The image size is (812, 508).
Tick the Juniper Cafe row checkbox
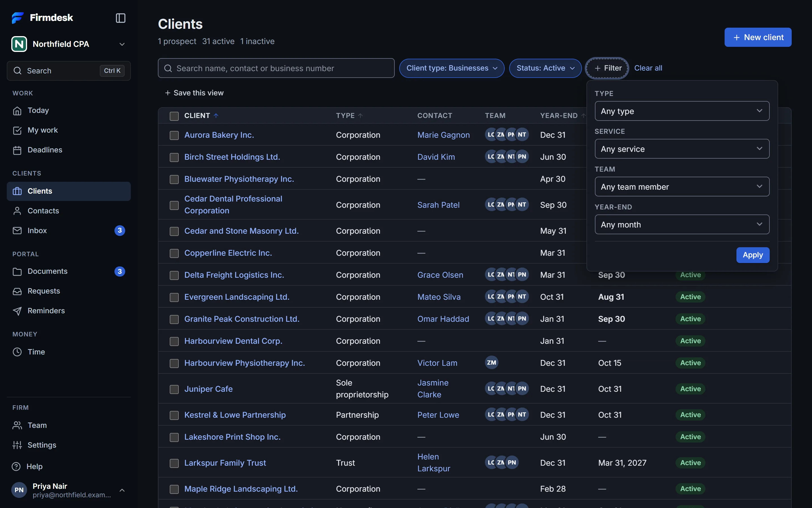pyautogui.click(x=174, y=389)
